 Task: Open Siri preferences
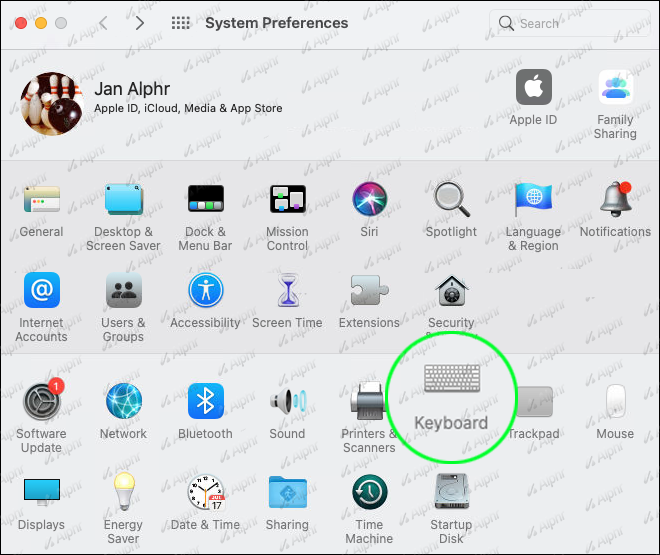click(x=369, y=199)
